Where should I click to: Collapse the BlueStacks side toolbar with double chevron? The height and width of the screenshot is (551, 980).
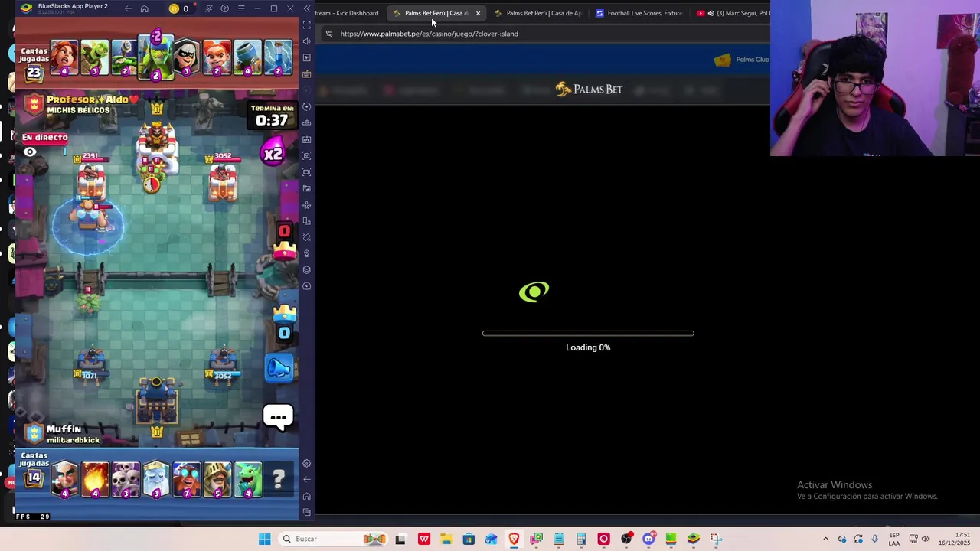click(307, 9)
